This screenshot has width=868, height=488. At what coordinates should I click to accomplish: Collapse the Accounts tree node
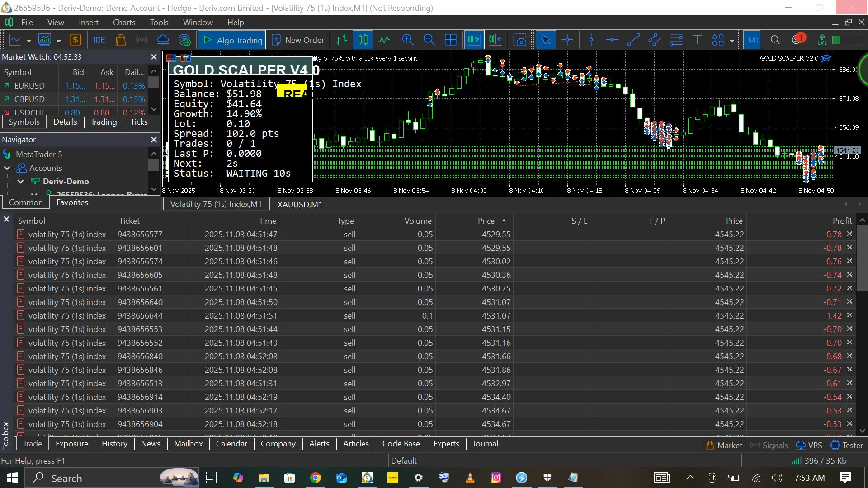[x=7, y=168]
